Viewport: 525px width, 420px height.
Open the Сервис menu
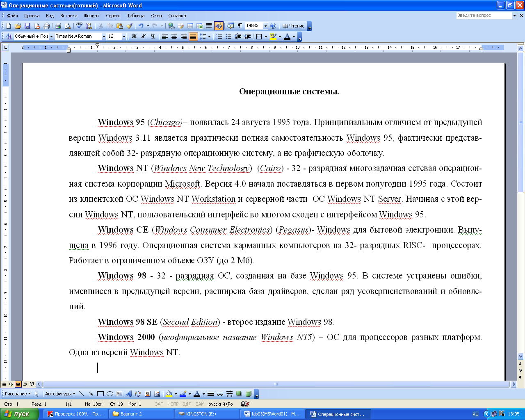coord(113,16)
